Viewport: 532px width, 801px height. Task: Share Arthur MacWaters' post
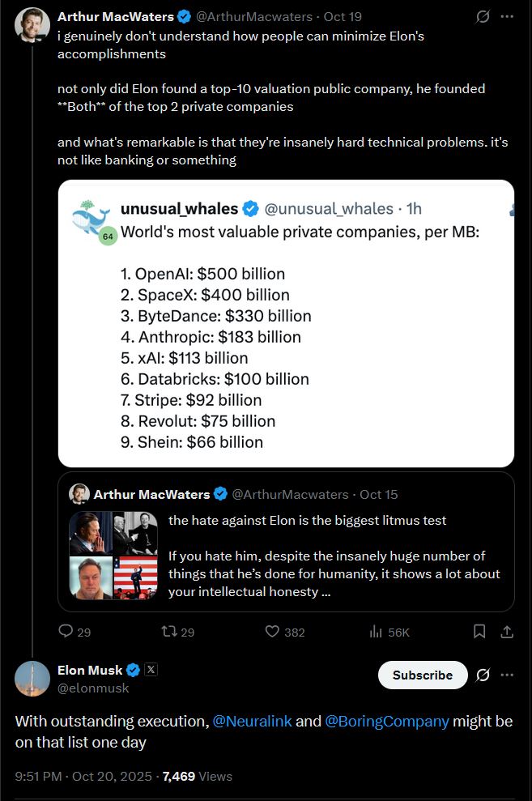click(506, 632)
